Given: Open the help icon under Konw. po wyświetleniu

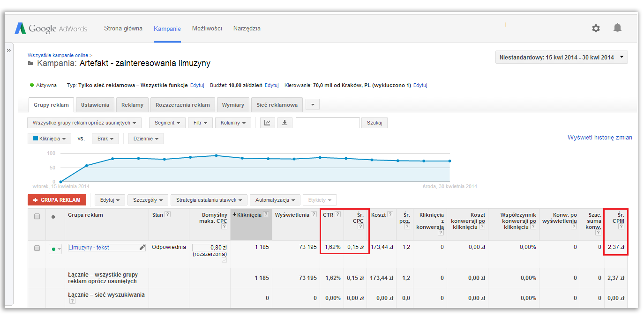Looking at the screenshot, I should pos(573,227).
